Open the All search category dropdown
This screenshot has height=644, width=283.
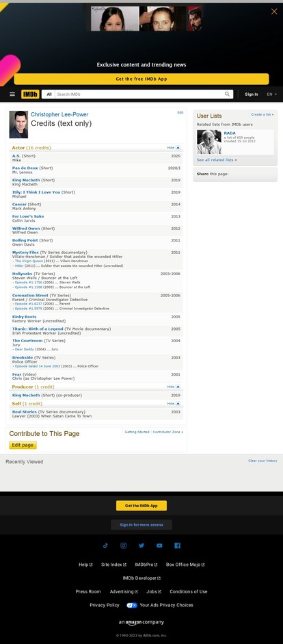(49, 94)
